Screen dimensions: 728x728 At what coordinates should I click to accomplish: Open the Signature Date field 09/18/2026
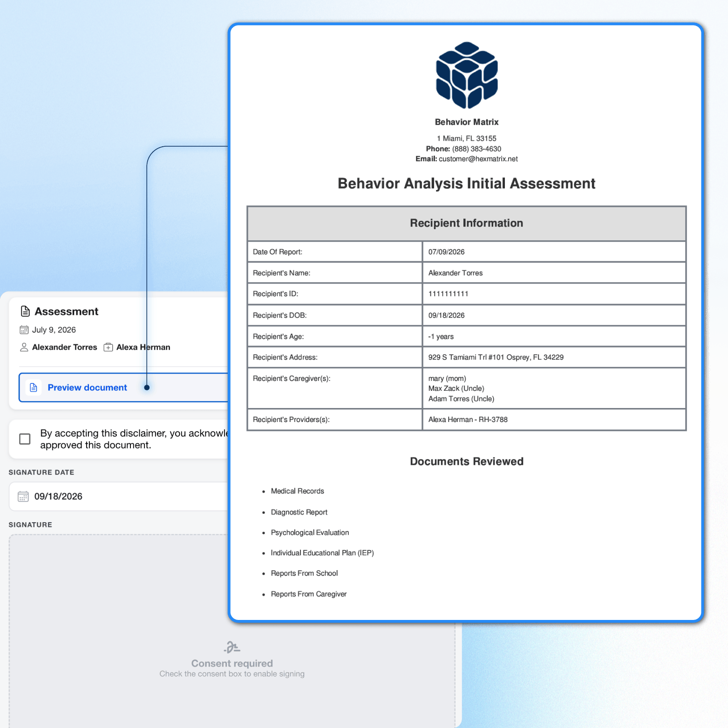119,497
